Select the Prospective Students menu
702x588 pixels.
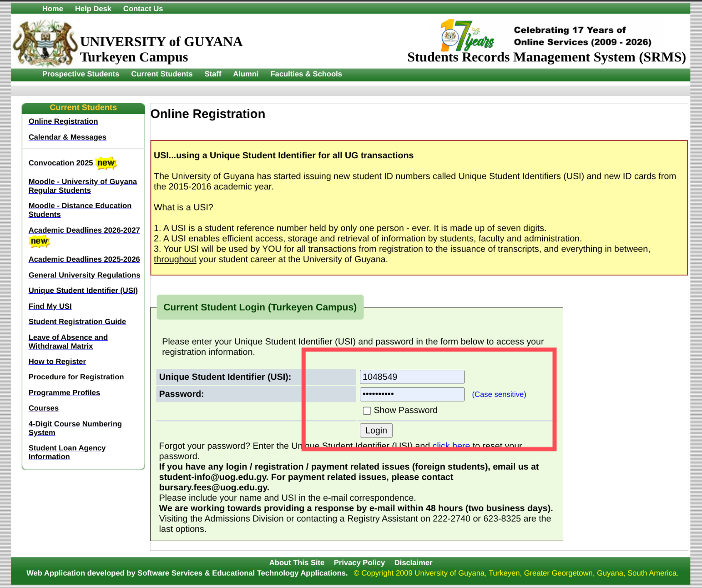(80, 74)
